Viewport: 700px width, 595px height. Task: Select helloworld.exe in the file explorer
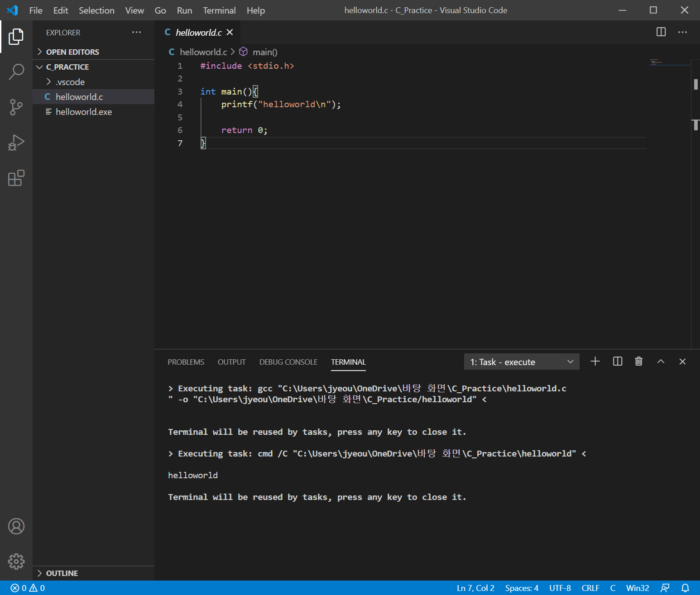pos(94,112)
